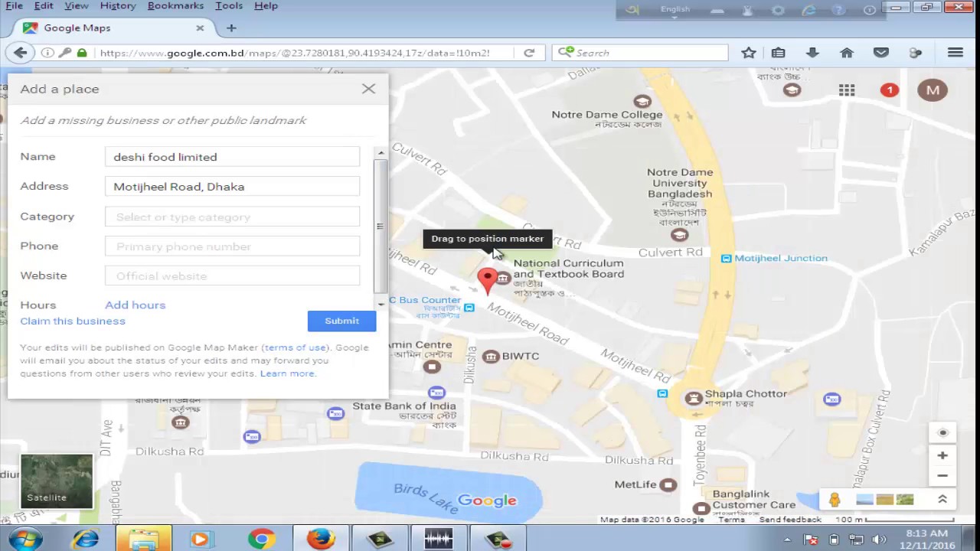Open the History menu
980x551 pixels.
coord(118,5)
